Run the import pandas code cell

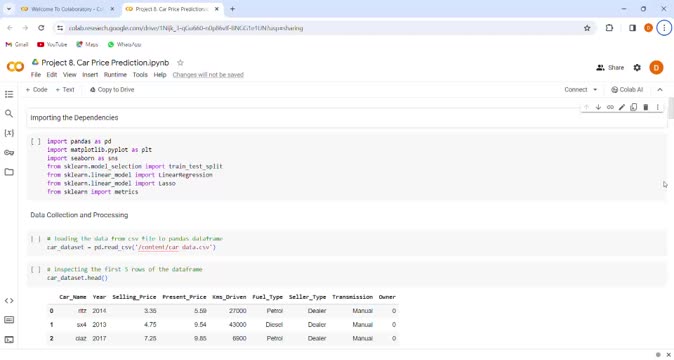36,141
